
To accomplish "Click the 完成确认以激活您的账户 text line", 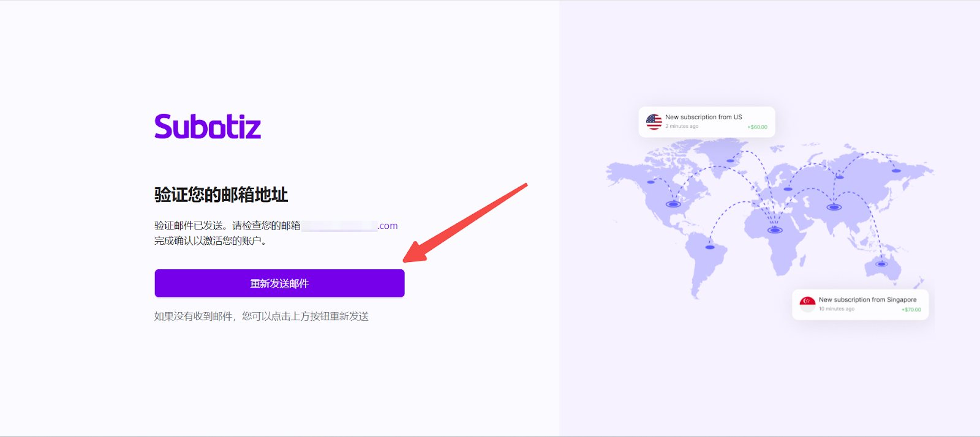I will click(210, 241).
